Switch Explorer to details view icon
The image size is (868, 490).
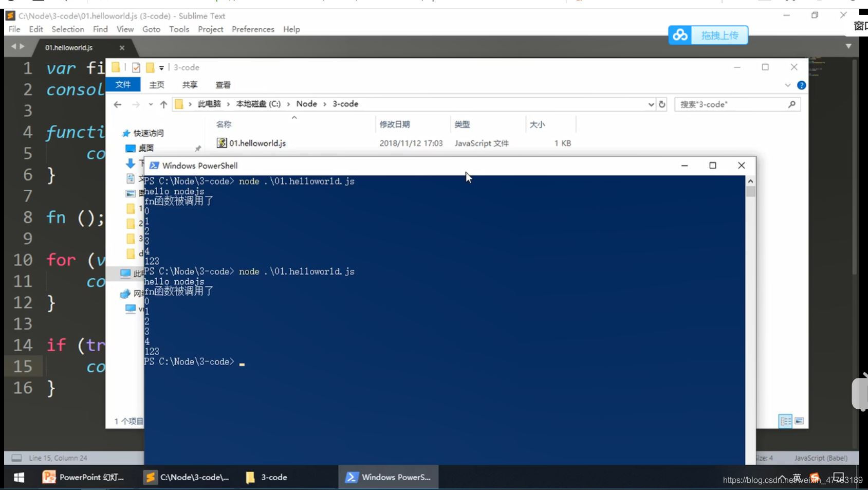pyautogui.click(x=785, y=421)
